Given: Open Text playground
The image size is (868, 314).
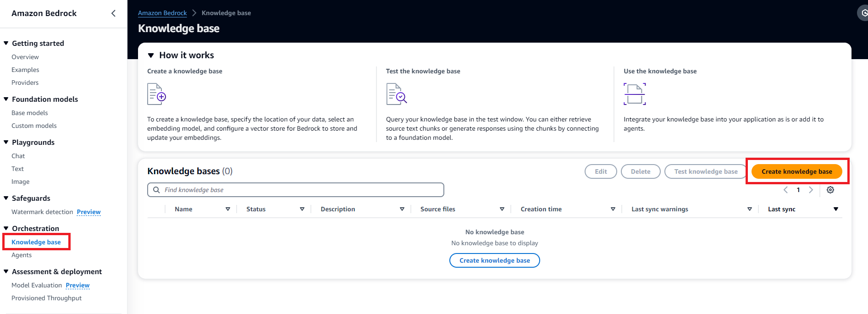Looking at the screenshot, I should pos(17,169).
